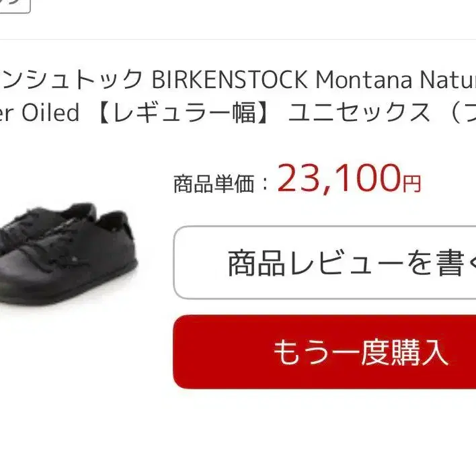The height and width of the screenshot is (476, 476).
Task: Click the 商品 characters on review button
Action: [257, 263]
